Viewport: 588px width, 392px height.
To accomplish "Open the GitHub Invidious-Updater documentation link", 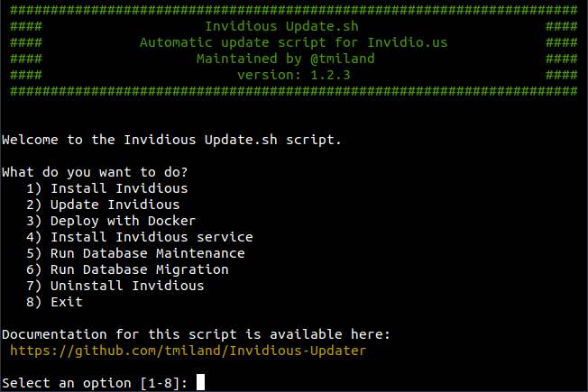I will (x=188, y=351).
